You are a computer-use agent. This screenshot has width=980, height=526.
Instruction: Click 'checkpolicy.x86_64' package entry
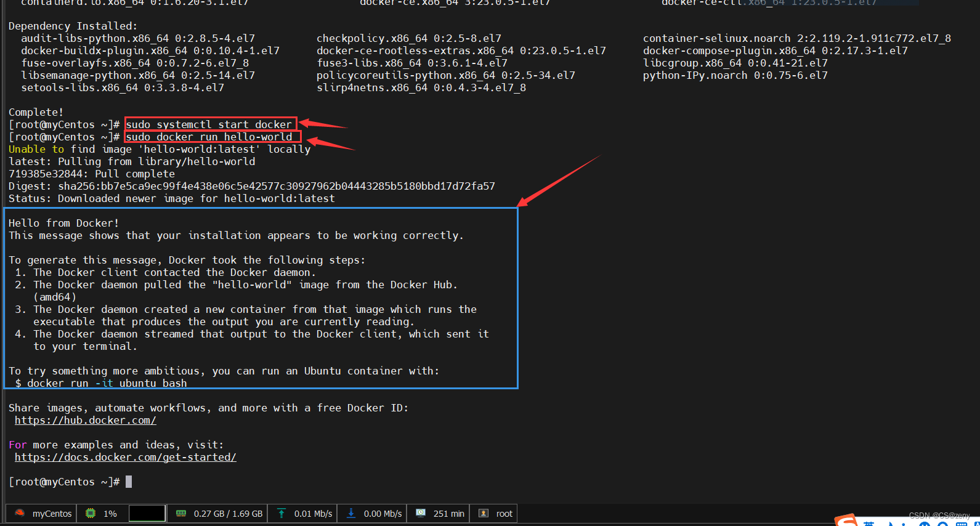point(409,38)
